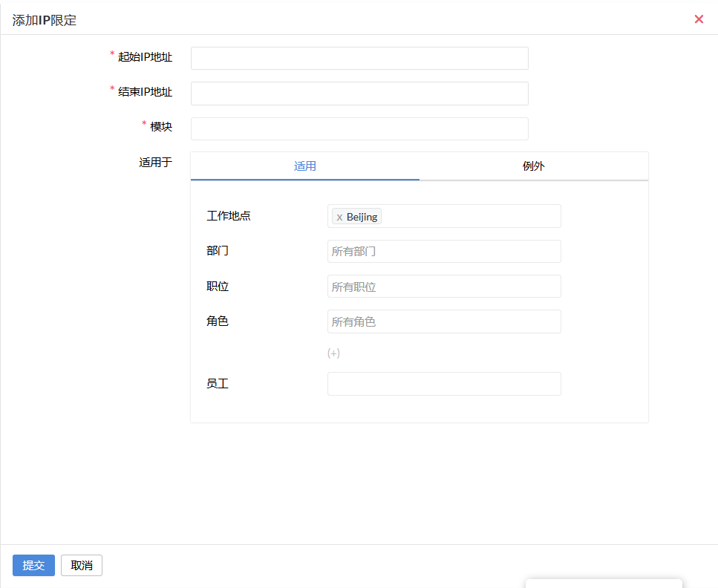Remove the Beijing tag with its x

tap(339, 217)
